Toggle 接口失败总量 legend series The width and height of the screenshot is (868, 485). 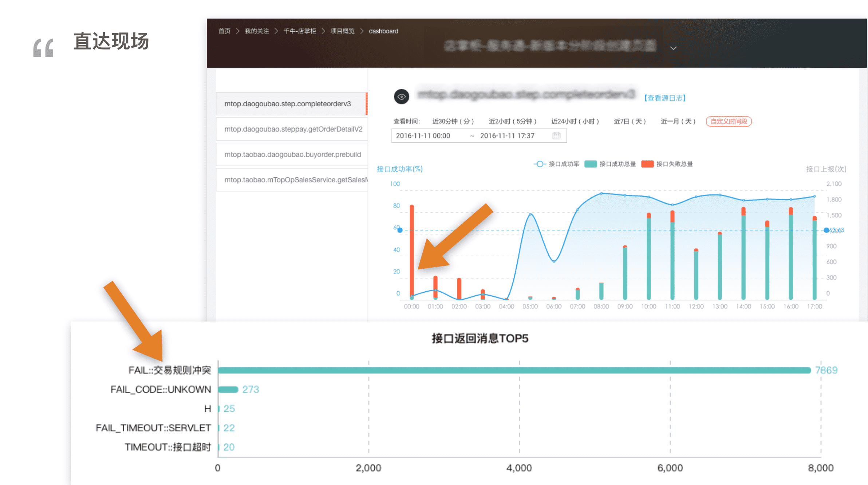667,164
